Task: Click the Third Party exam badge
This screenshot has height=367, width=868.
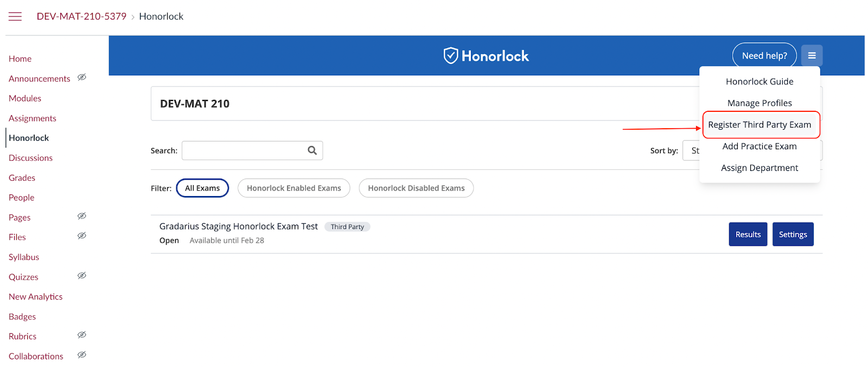Action: coord(347,227)
